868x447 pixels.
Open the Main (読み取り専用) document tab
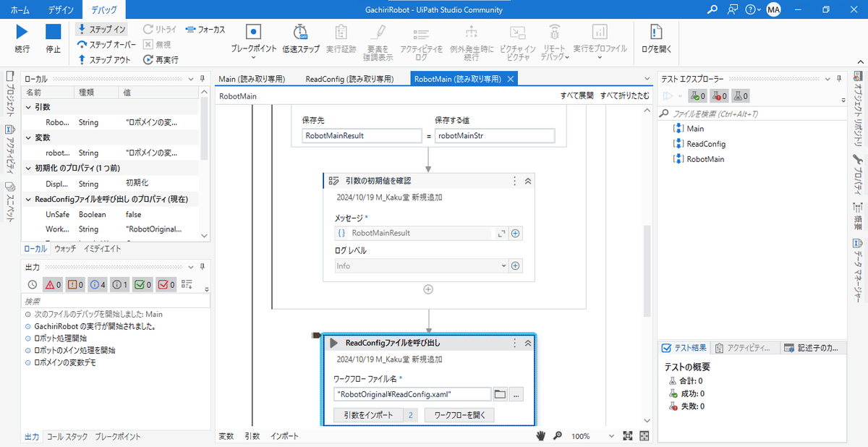(252, 79)
